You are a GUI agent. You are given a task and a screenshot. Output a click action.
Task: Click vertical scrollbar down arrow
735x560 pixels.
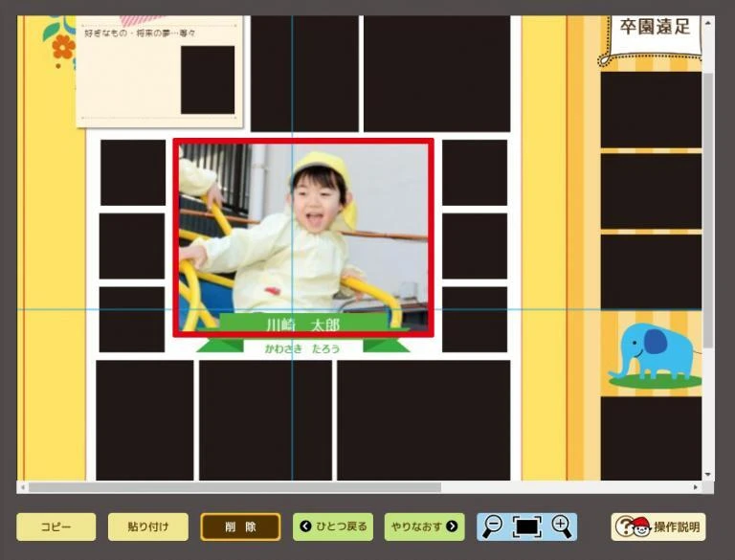[708, 475]
